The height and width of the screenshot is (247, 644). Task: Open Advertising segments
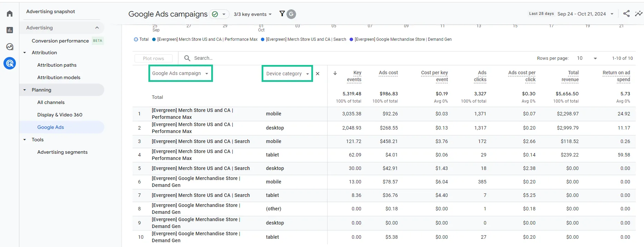tap(62, 152)
